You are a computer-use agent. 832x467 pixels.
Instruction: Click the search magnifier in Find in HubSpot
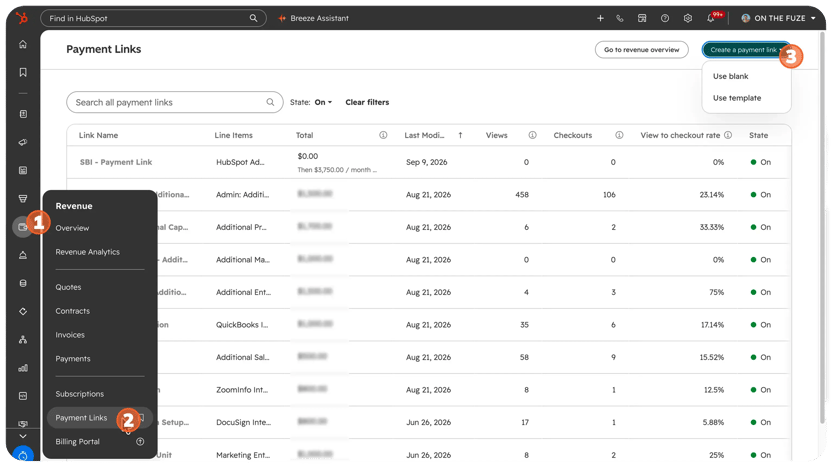point(253,18)
